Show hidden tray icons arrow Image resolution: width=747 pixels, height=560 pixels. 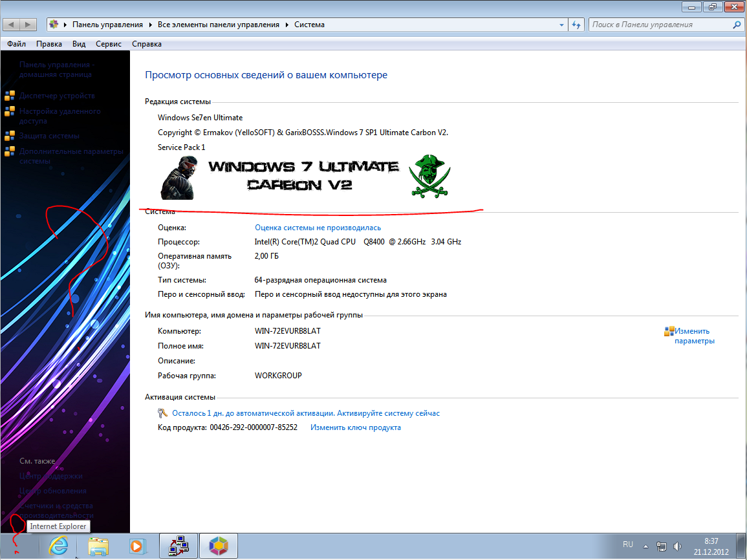coord(645,546)
